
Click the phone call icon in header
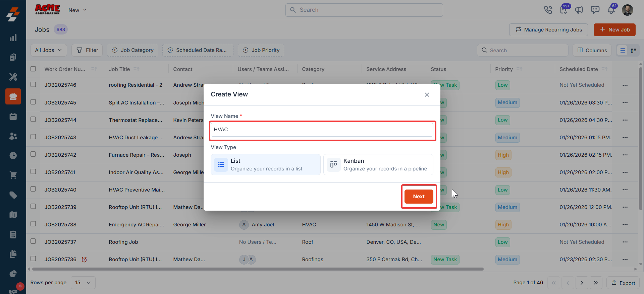coord(548,10)
